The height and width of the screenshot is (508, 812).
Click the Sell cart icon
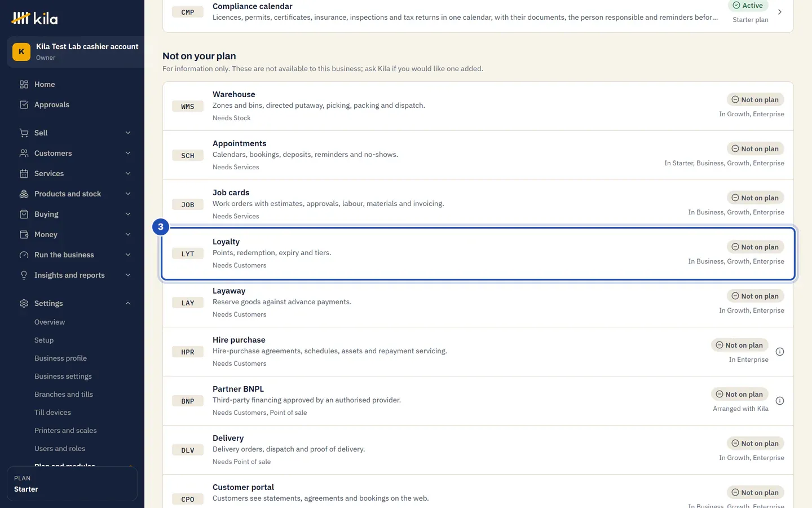pyautogui.click(x=24, y=133)
